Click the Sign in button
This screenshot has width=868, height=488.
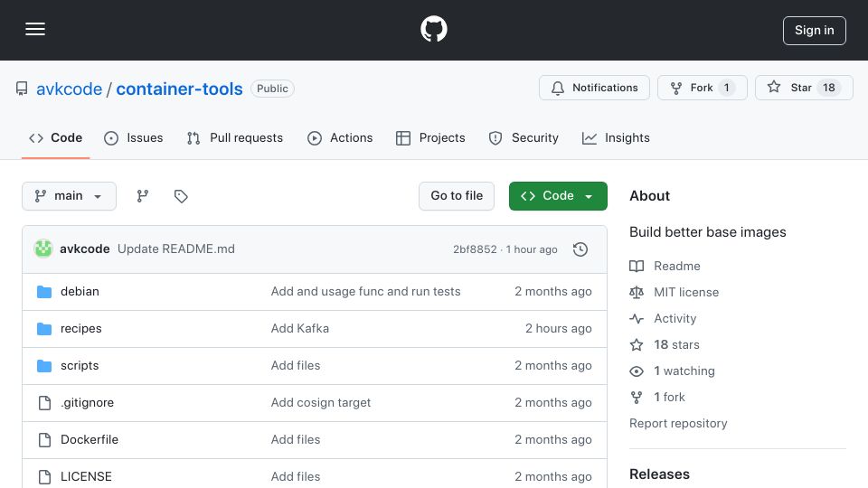pyautogui.click(x=814, y=31)
